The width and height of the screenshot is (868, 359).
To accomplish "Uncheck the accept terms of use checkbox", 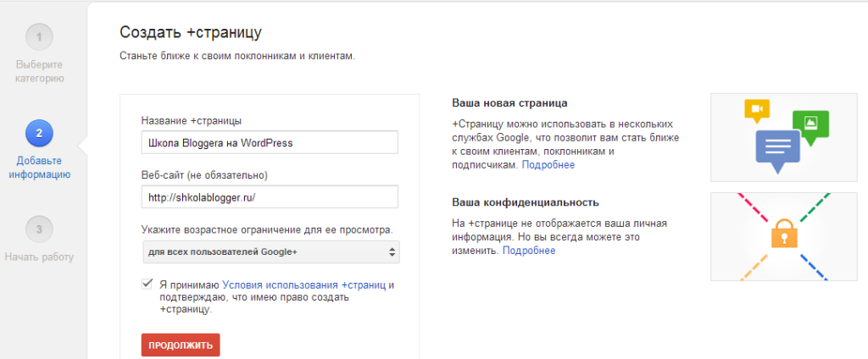I will [147, 284].
